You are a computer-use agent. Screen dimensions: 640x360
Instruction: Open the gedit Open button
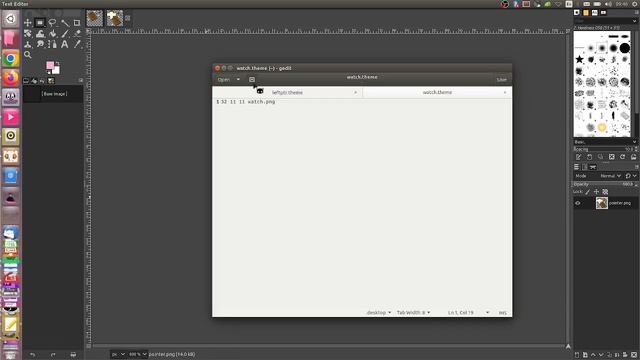click(x=224, y=80)
